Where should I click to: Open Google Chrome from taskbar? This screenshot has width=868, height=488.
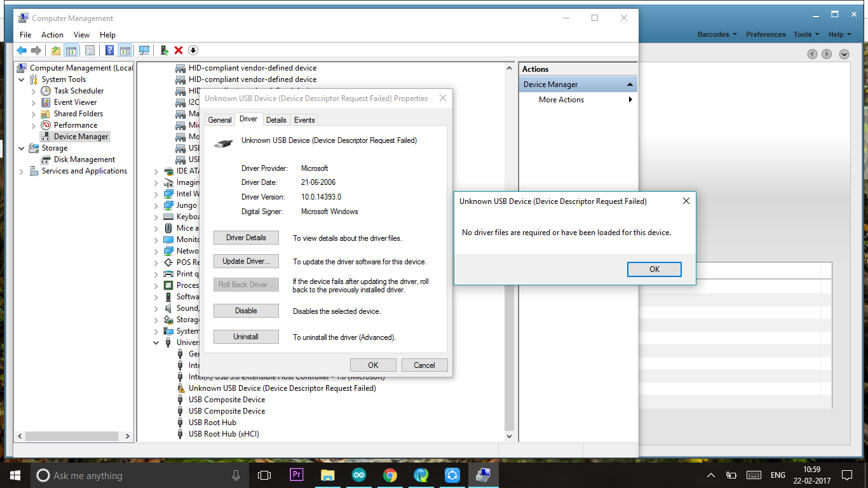coord(390,475)
